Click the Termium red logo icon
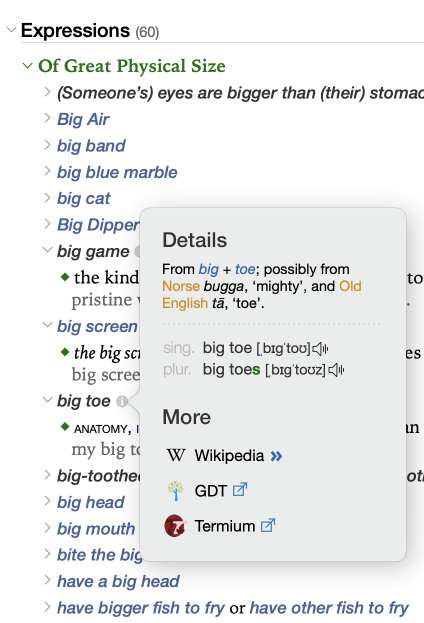This screenshot has width=424, height=623. point(175,526)
